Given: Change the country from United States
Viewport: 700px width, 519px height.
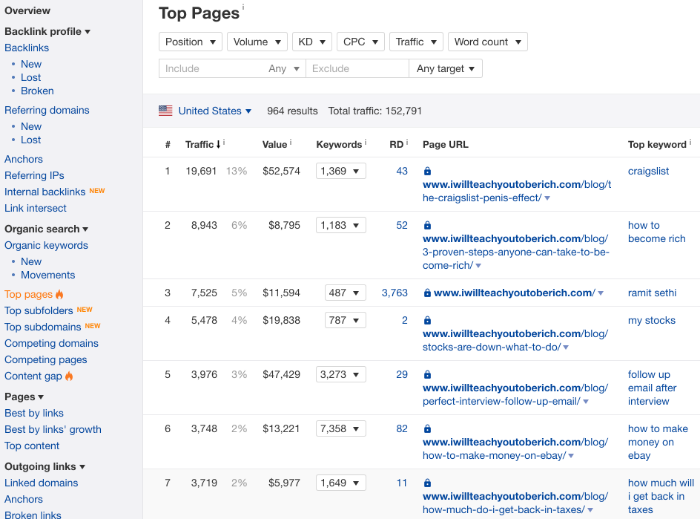Looking at the screenshot, I should tap(215, 111).
